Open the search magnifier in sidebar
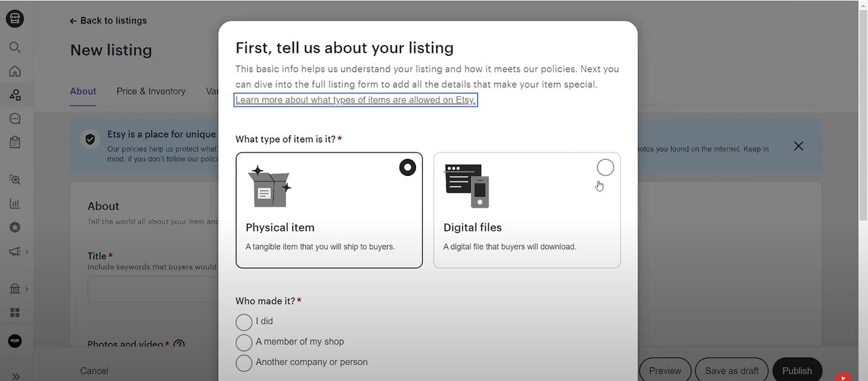The width and height of the screenshot is (868, 381). [x=15, y=47]
